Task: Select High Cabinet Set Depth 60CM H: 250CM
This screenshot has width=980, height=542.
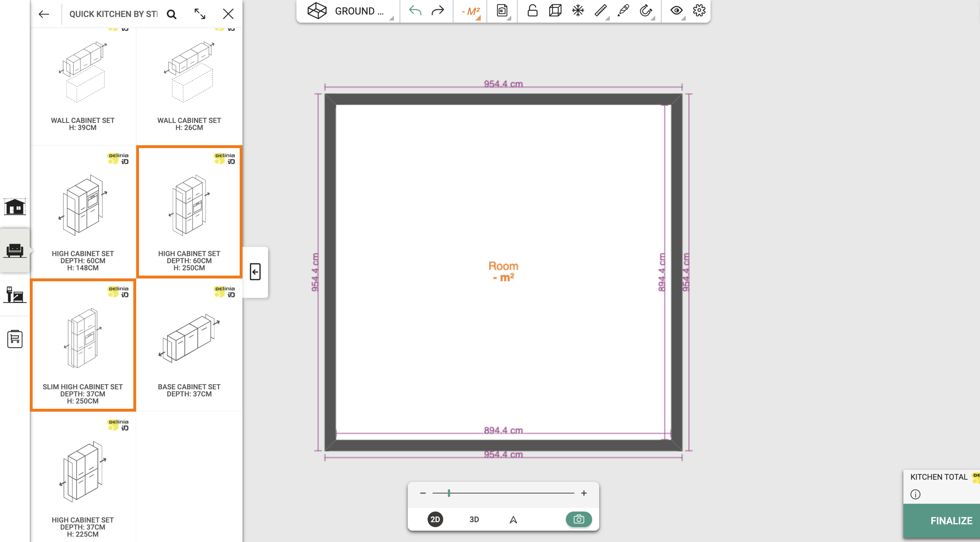Action: point(189,212)
